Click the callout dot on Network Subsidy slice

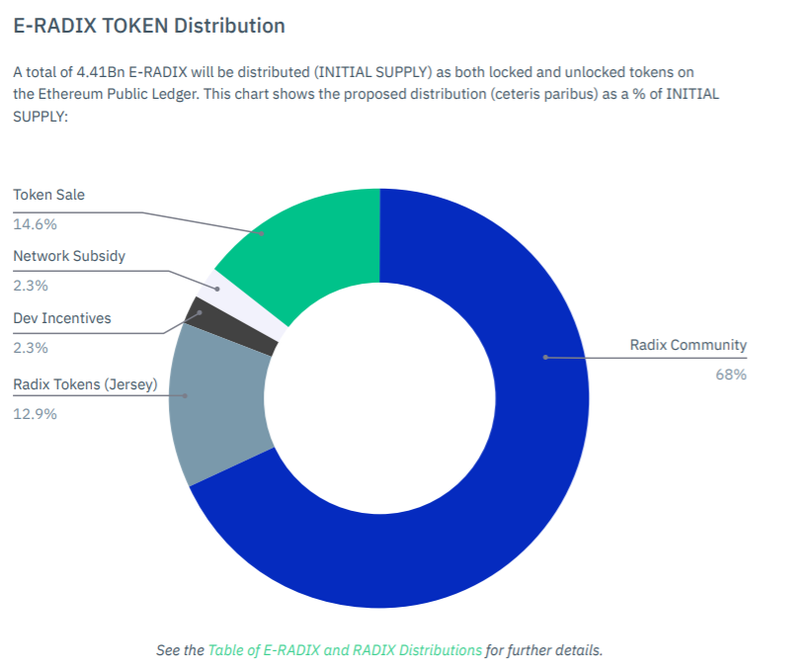217,289
